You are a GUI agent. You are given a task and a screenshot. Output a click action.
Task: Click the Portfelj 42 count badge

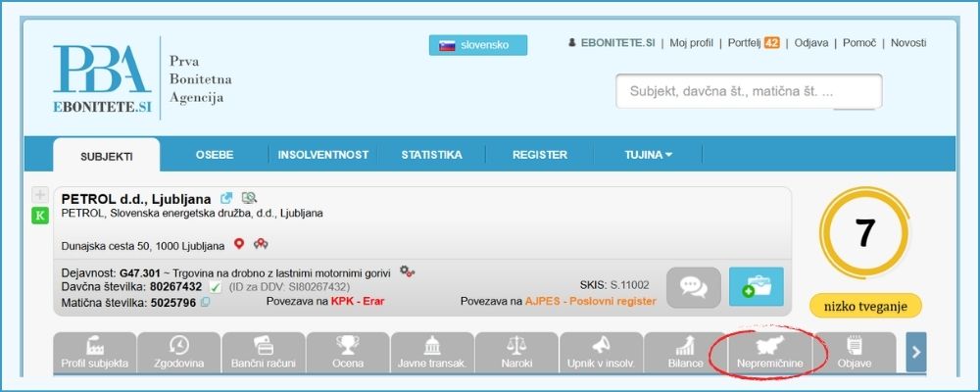click(x=772, y=43)
